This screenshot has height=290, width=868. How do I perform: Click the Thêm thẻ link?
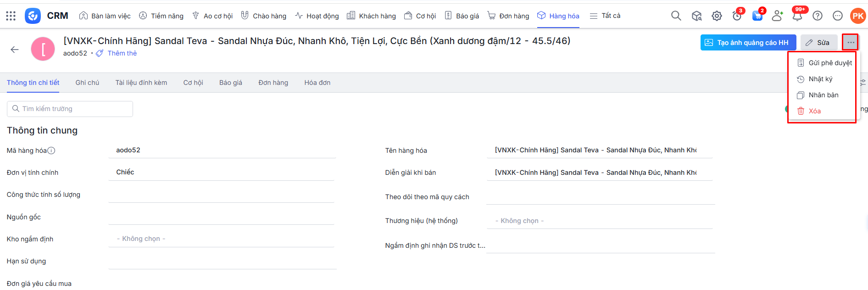coord(122,53)
